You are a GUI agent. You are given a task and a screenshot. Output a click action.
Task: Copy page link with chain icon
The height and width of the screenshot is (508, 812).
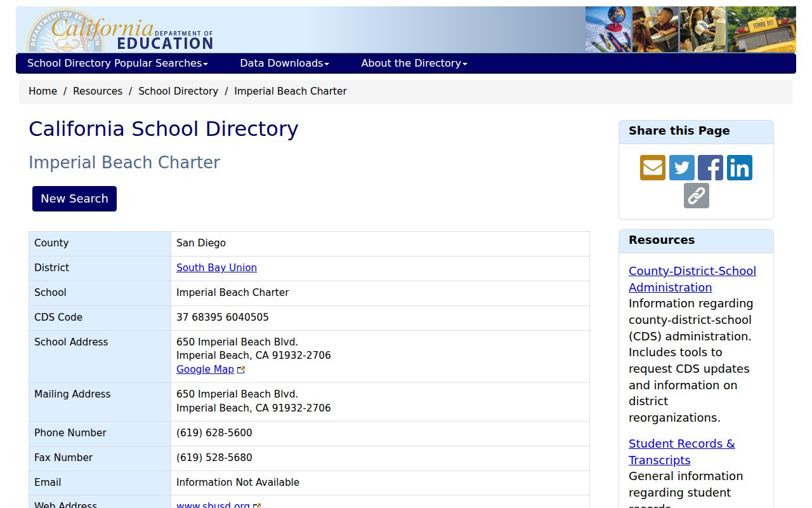[697, 196]
